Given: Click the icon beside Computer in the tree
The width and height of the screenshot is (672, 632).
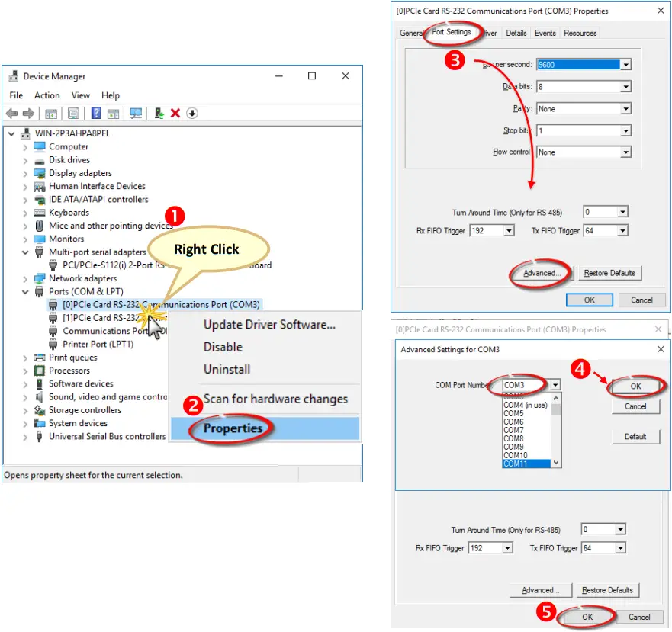Looking at the screenshot, I should [x=40, y=146].
